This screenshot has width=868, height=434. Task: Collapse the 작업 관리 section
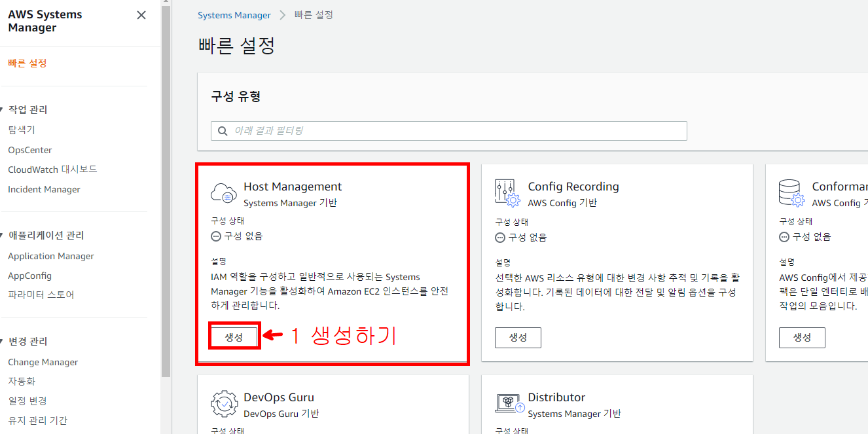click(3, 109)
